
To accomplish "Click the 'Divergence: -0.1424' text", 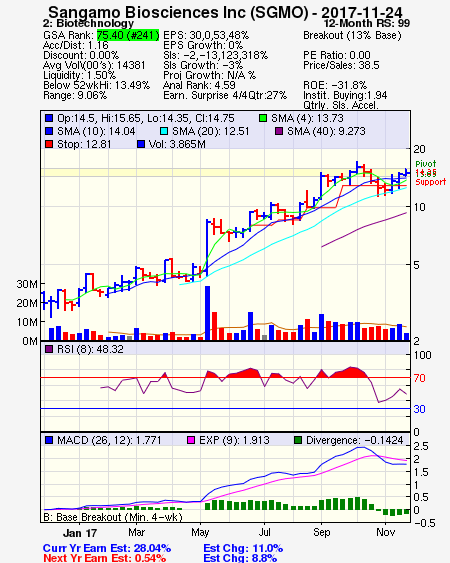I will point(354,440).
